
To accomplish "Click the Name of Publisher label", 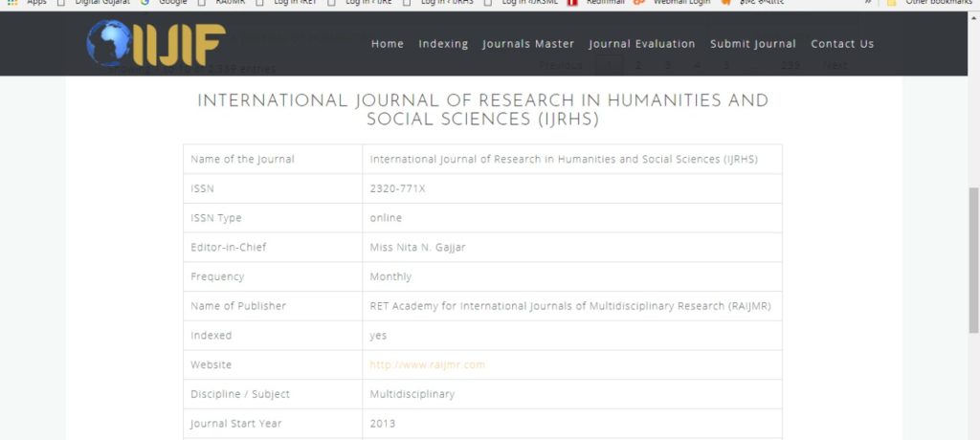I will pyautogui.click(x=238, y=306).
